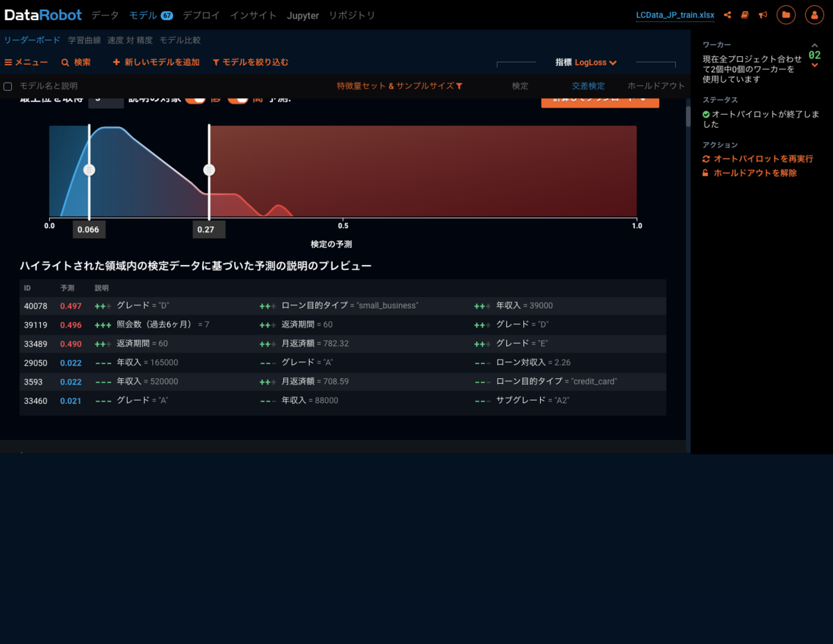The width and height of the screenshot is (833, 644).
Task: Grab the high threshold slider handle
Action: (x=209, y=170)
